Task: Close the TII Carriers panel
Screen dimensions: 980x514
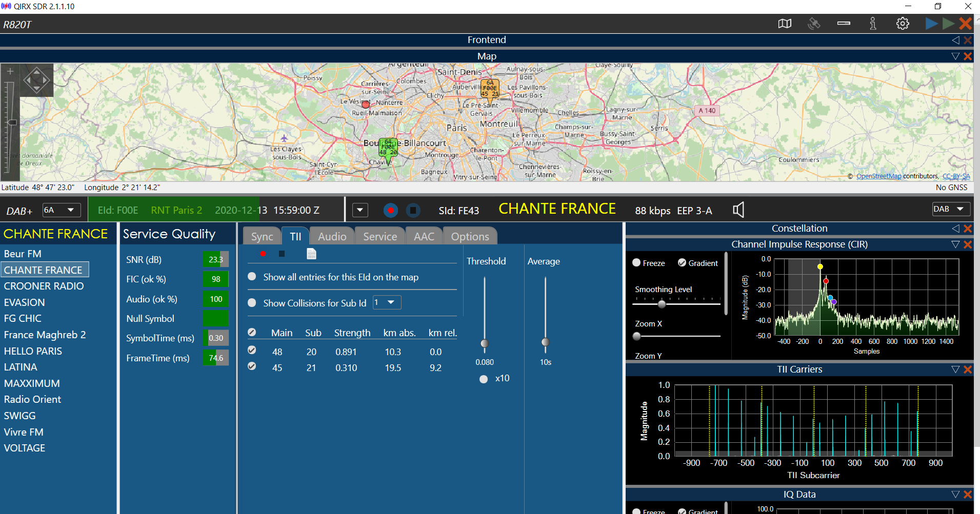Action: click(x=968, y=369)
